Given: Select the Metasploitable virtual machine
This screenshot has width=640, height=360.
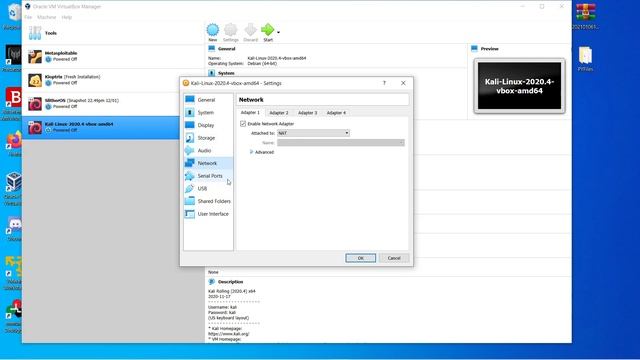Looking at the screenshot, I should click(x=113, y=56).
